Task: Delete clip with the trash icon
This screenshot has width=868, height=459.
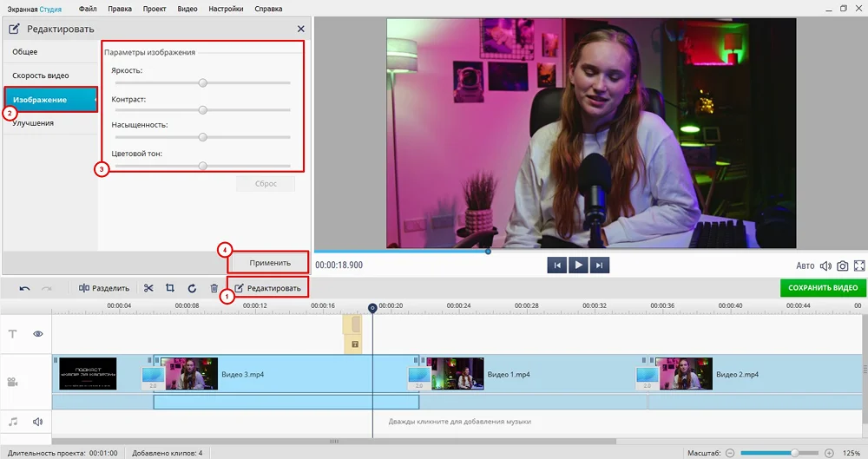Action: [x=214, y=288]
